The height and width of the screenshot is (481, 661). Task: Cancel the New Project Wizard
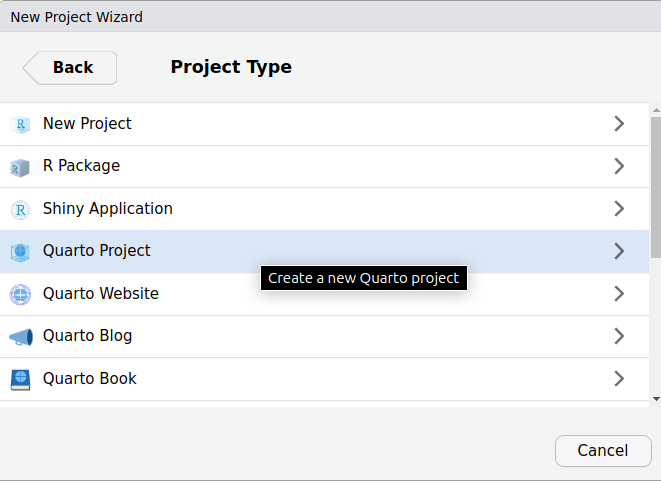pyautogui.click(x=603, y=451)
